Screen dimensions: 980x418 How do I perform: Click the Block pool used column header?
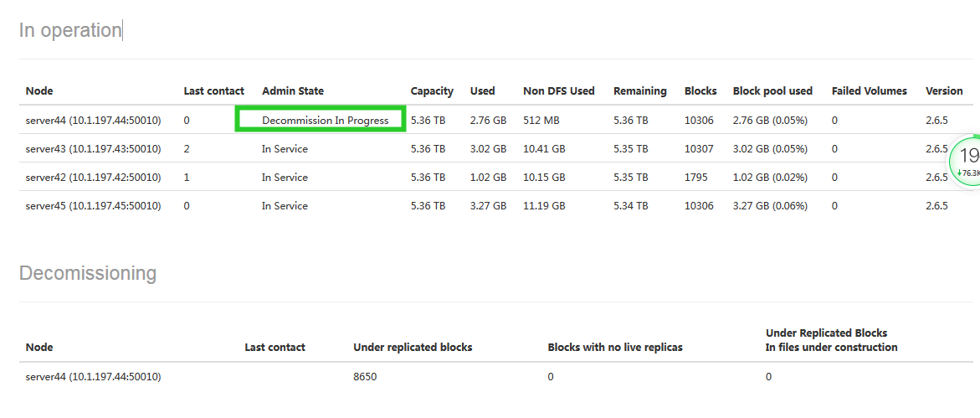(772, 91)
